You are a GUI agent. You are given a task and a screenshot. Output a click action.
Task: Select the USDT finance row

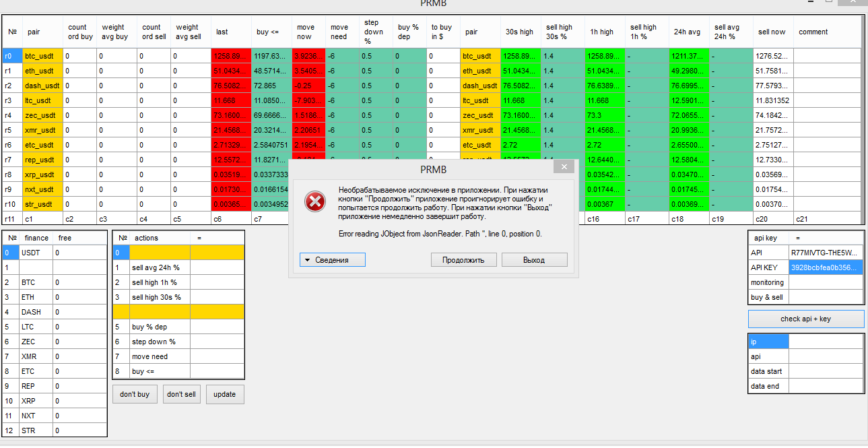pos(36,253)
